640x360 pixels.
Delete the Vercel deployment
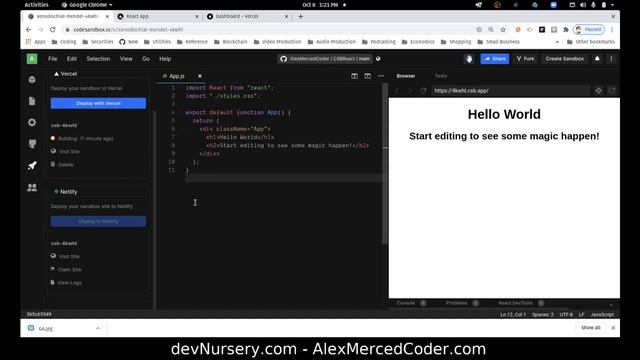(62, 164)
